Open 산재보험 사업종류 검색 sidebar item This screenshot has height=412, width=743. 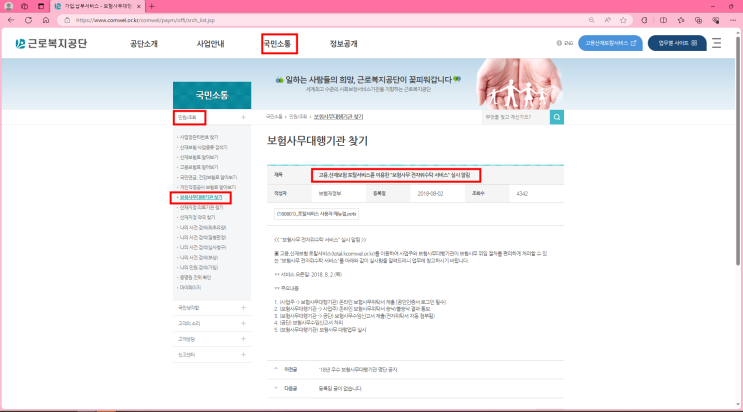(x=203, y=147)
